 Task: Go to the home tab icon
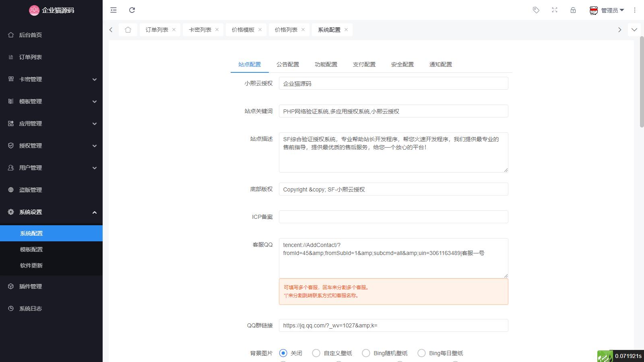click(x=128, y=30)
